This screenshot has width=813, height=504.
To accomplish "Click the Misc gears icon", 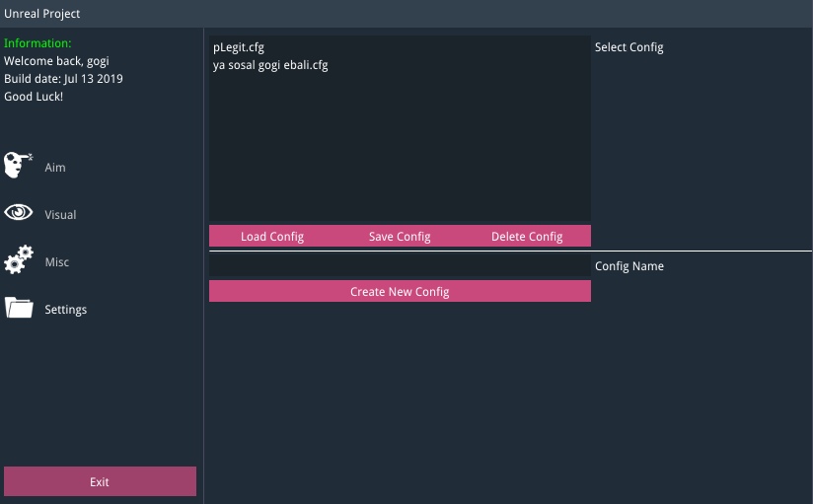I will pyautogui.click(x=19, y=261).
